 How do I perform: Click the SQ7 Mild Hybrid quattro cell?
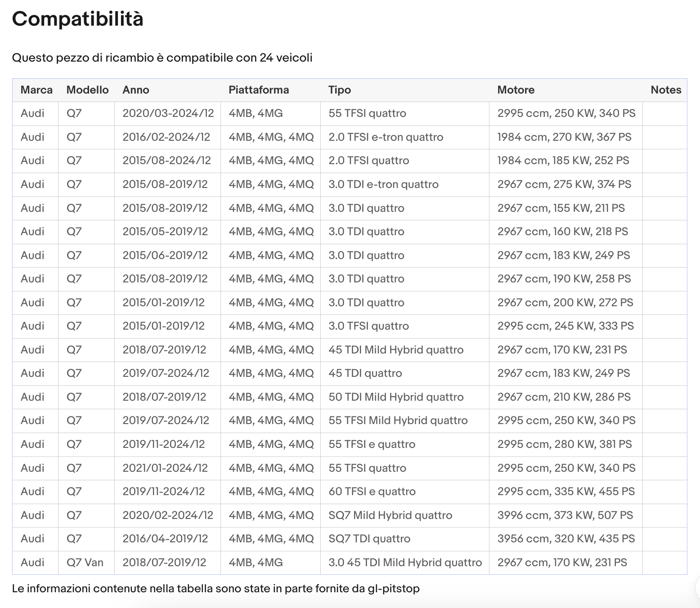[405, 515]
